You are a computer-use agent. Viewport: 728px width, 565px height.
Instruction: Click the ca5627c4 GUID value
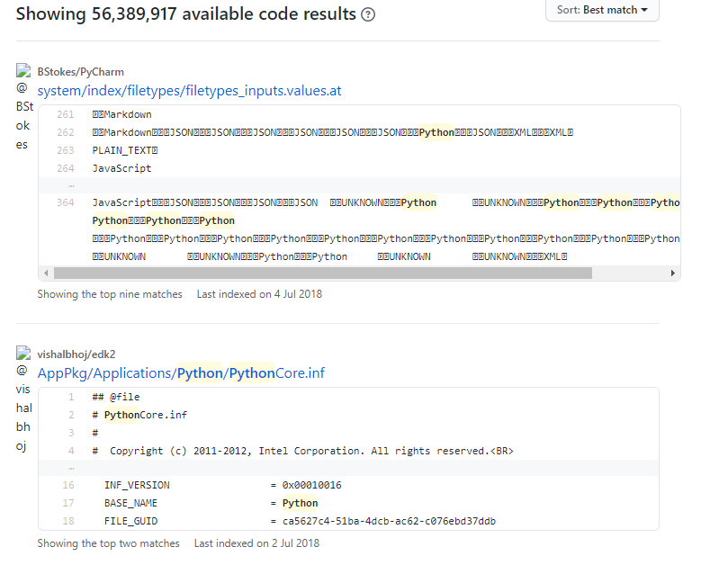point(389,521)
